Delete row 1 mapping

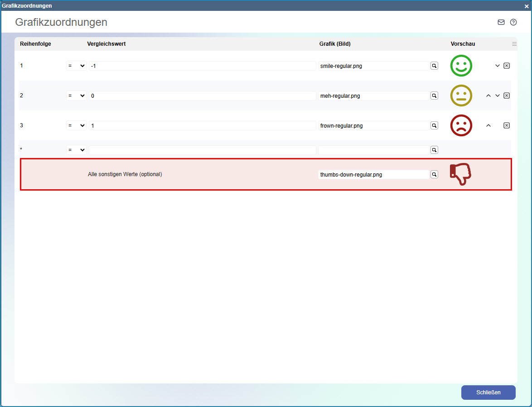[x=507, y=66]
